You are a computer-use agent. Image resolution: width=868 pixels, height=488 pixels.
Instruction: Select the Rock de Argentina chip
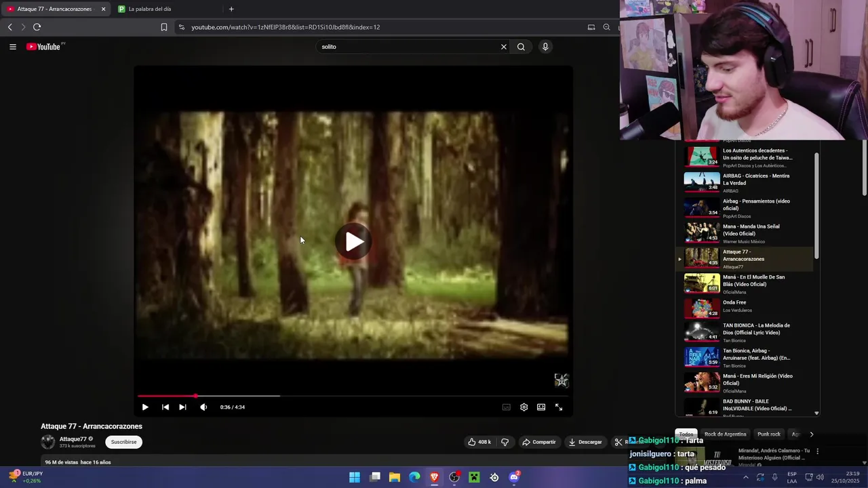pyautogui.click(x=725, y=434)
